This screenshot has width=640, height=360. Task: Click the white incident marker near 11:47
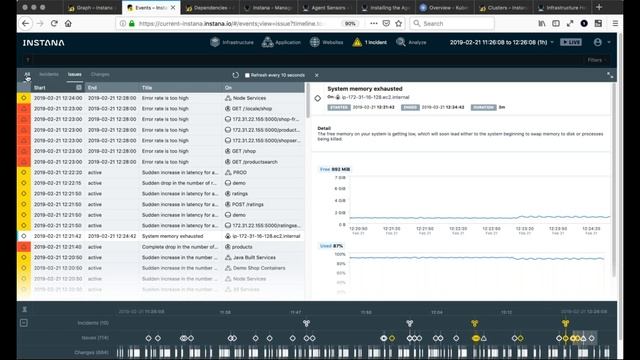(307, 323)
